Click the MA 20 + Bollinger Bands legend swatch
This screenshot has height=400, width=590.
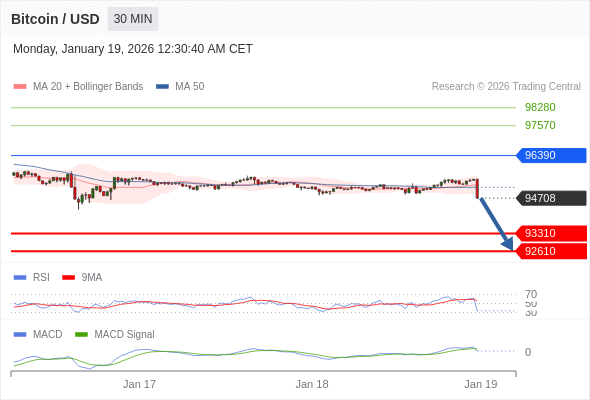click(20, 87)
